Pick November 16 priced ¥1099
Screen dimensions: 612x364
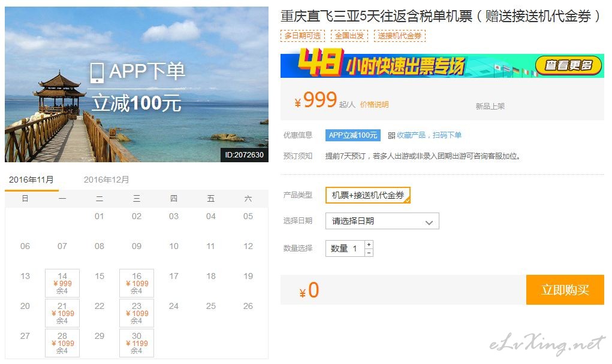[137, 283]
